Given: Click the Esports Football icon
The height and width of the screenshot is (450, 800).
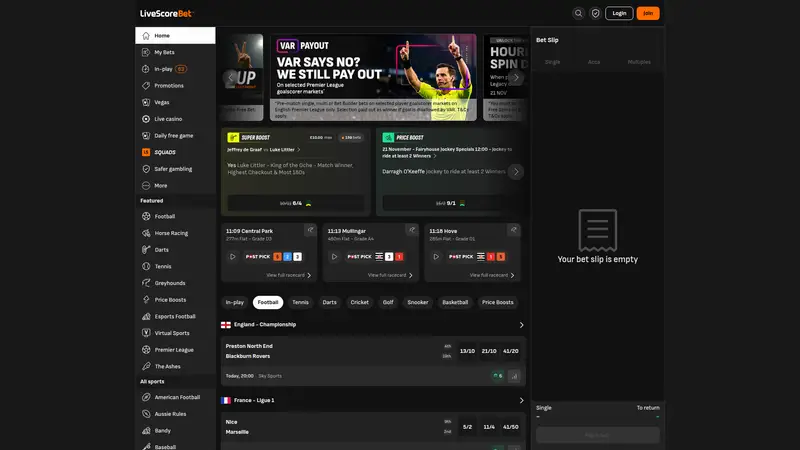Looking at the screenshot, I should coord(146,316).
